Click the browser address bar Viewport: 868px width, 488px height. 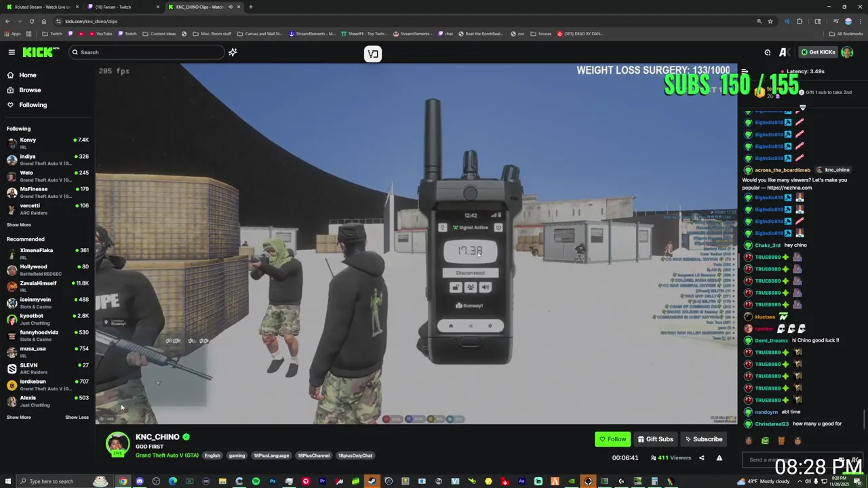click(x=407, y=21)
